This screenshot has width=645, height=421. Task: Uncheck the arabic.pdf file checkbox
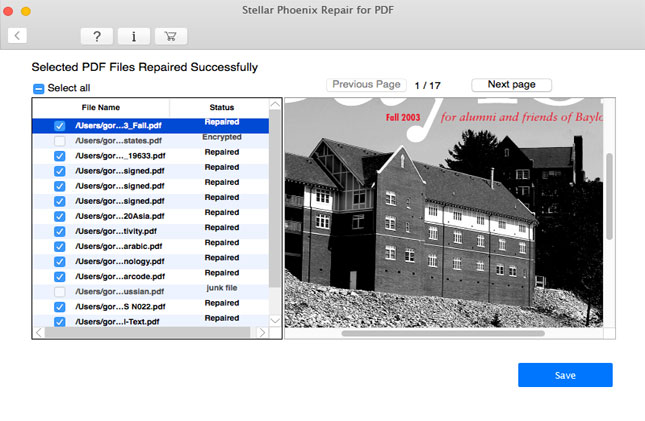coord(60,247)
